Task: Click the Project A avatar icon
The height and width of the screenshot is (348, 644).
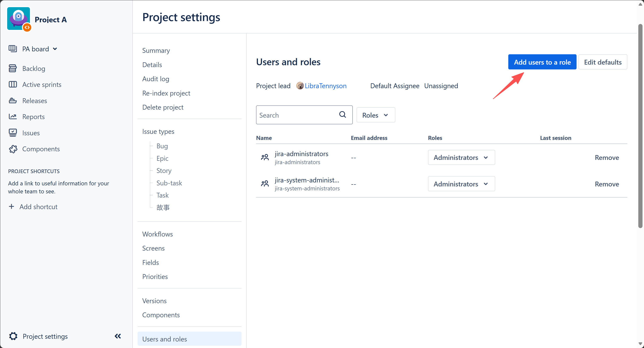Action: pos(19,19)
